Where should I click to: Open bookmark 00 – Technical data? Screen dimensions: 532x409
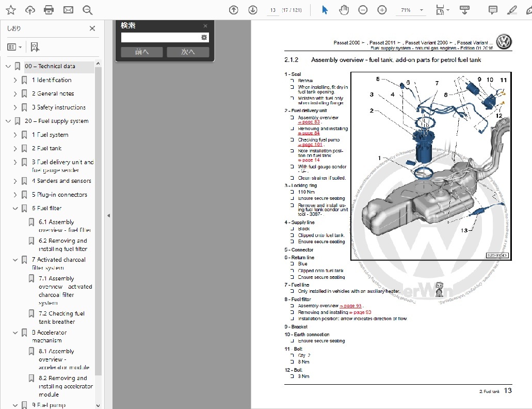[x=50, y=67]
